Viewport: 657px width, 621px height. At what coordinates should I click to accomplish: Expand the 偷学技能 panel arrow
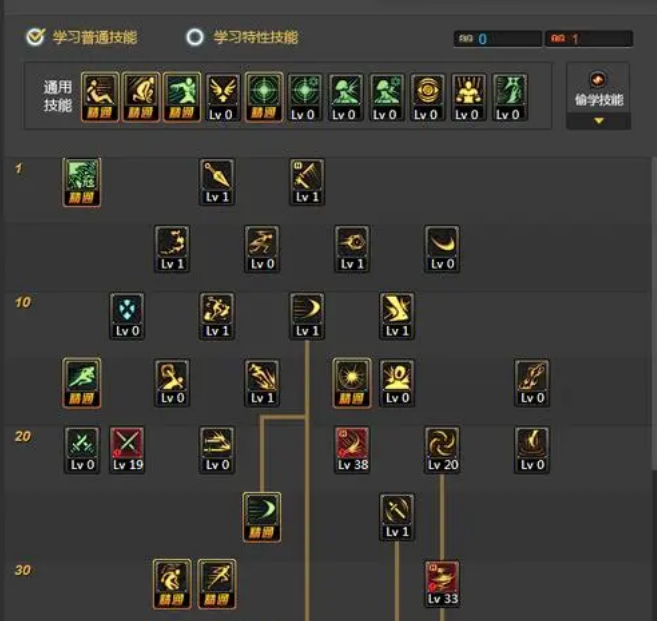(599, 121)
